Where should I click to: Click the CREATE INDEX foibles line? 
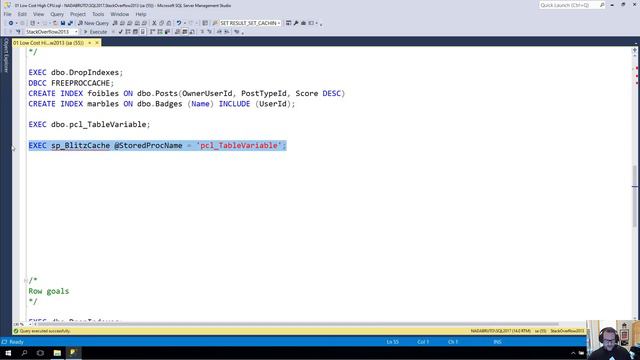point(187,93)
